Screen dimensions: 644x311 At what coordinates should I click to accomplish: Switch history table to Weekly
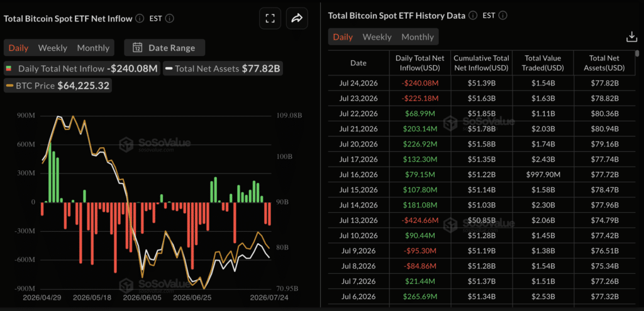coord(377,37)
